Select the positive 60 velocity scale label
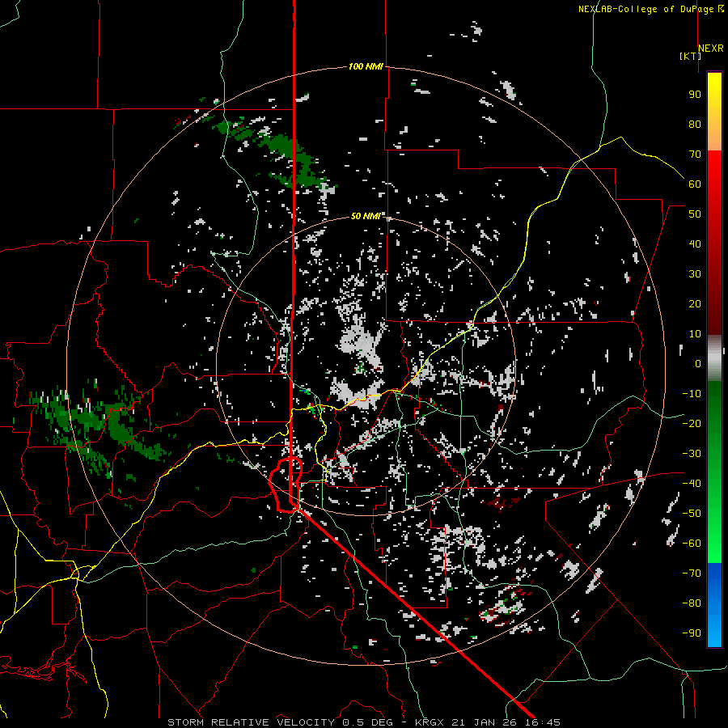 [695, 184]
